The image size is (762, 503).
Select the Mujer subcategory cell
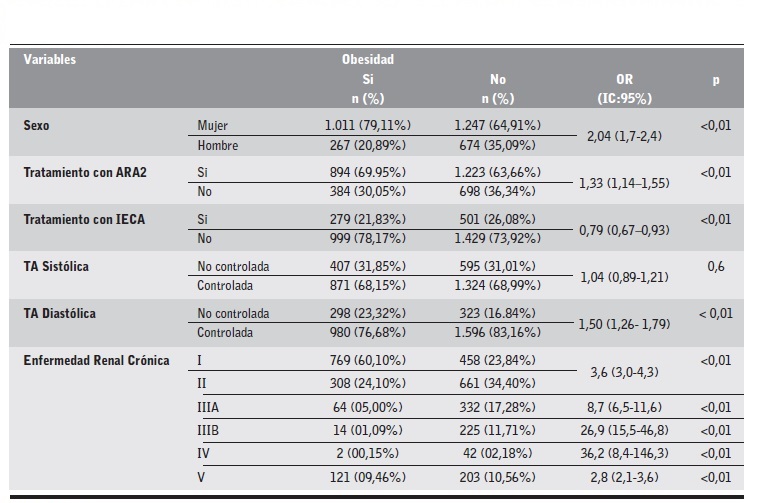click(213, 126)
